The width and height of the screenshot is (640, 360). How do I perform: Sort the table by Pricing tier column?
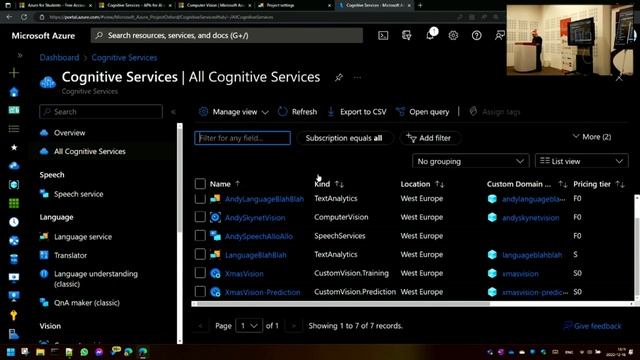[598, 184]
